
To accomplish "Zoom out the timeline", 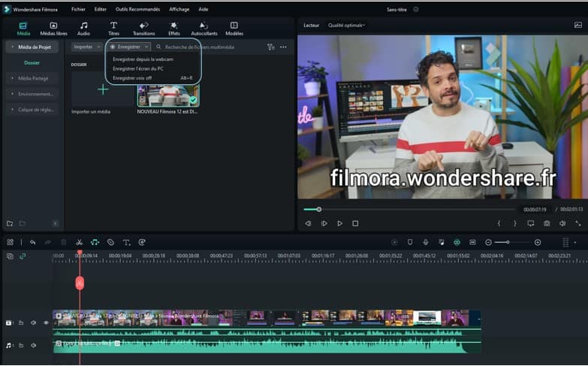I will click(x=488, y=243).
